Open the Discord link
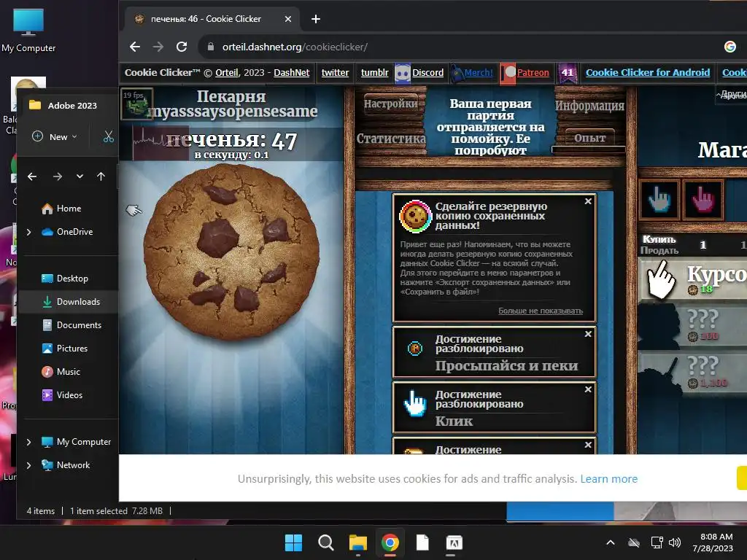The height and width of the screenshot is (560, 747). (x=427, y=72)
